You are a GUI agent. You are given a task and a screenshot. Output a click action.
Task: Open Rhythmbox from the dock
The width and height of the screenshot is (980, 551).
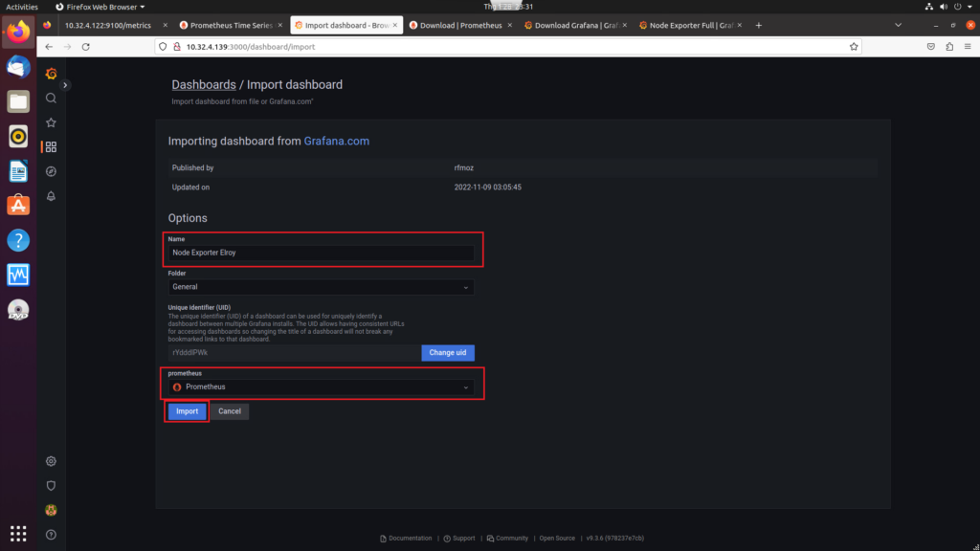pos(18,136)
